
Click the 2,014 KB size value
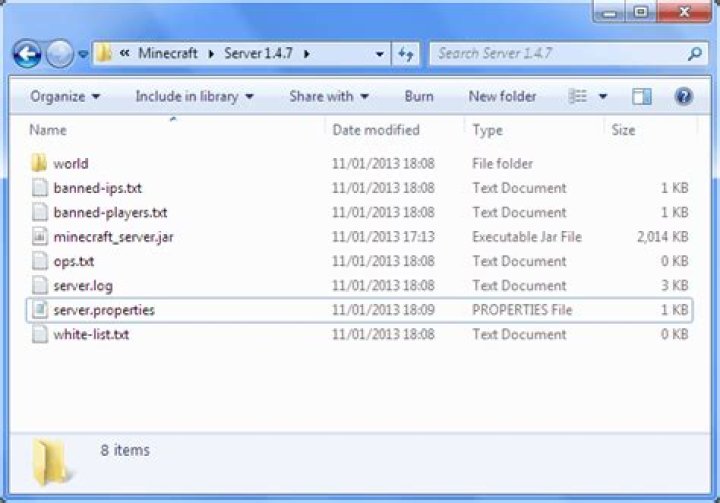[663, 237]
